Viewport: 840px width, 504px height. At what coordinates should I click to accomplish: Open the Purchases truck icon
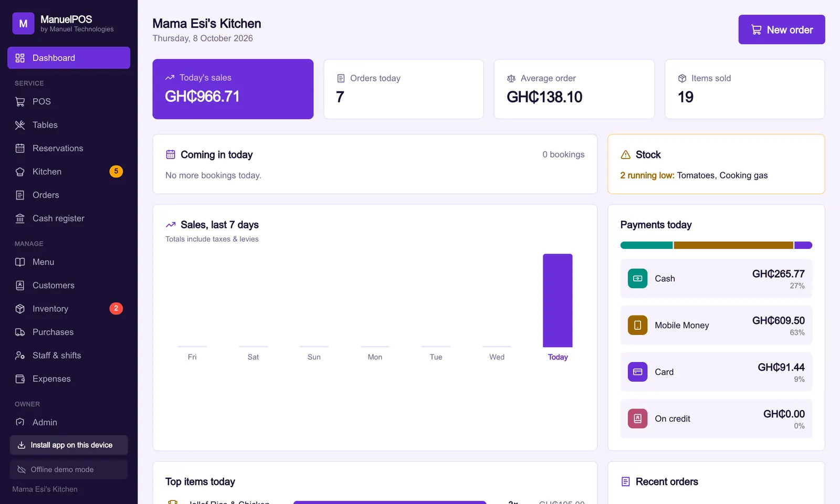(x=20, y=332)
